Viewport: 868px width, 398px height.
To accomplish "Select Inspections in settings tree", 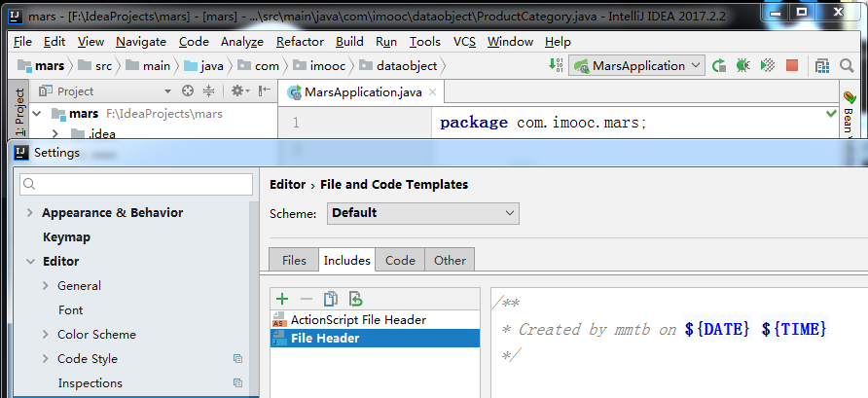I will click(90, 383).
